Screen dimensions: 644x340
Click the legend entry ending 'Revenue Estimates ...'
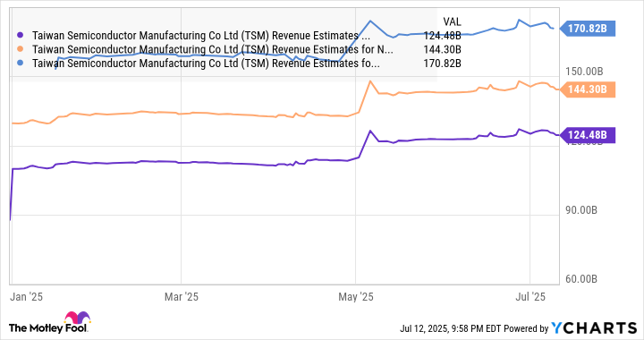201,36
